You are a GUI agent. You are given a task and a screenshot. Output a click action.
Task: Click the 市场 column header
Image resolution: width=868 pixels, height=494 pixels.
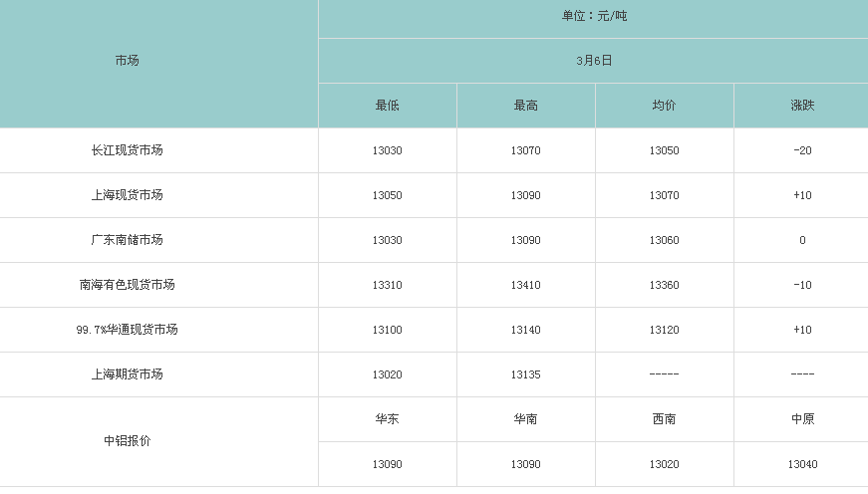(127, 61)
